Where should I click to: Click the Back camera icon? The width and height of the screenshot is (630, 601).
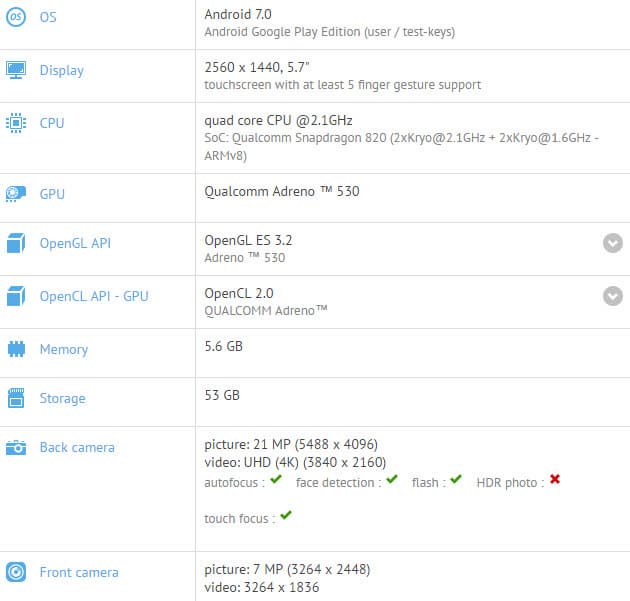[16, 447]
